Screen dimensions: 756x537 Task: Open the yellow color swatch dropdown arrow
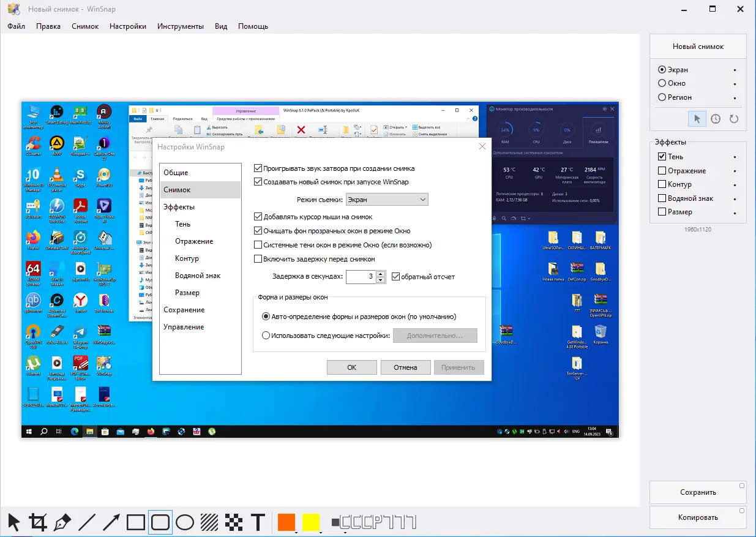click(321, 532)
